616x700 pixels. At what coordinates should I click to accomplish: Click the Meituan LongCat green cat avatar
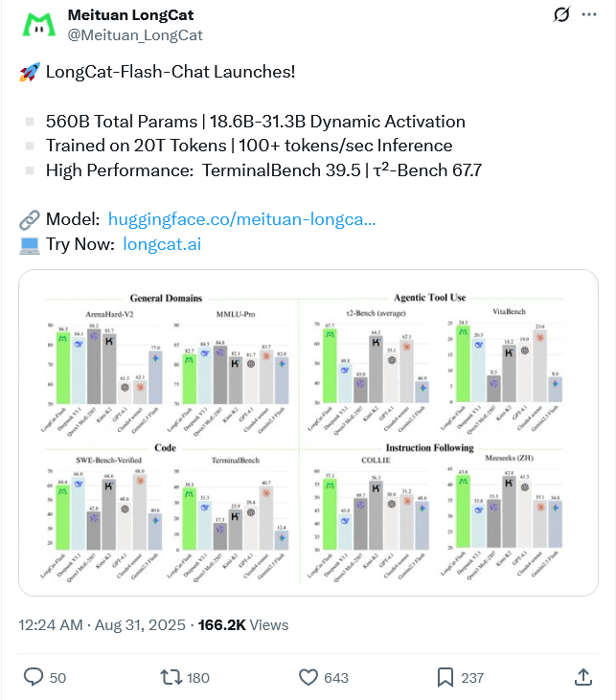tap(39, 25)
